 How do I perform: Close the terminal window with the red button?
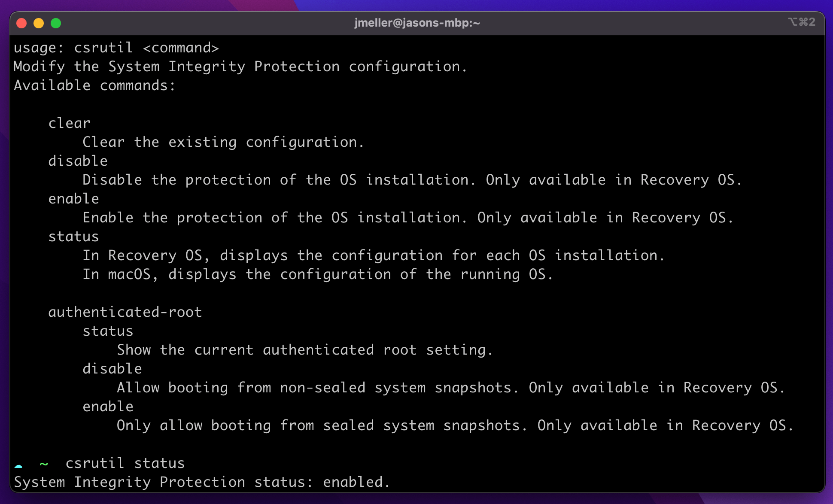click(21, 23)
